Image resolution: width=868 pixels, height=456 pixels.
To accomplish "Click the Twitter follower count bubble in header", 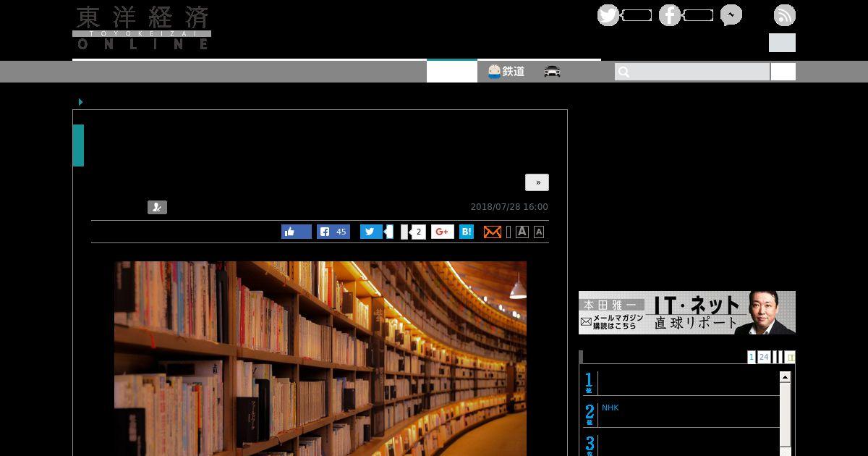I will click(637, 15).
